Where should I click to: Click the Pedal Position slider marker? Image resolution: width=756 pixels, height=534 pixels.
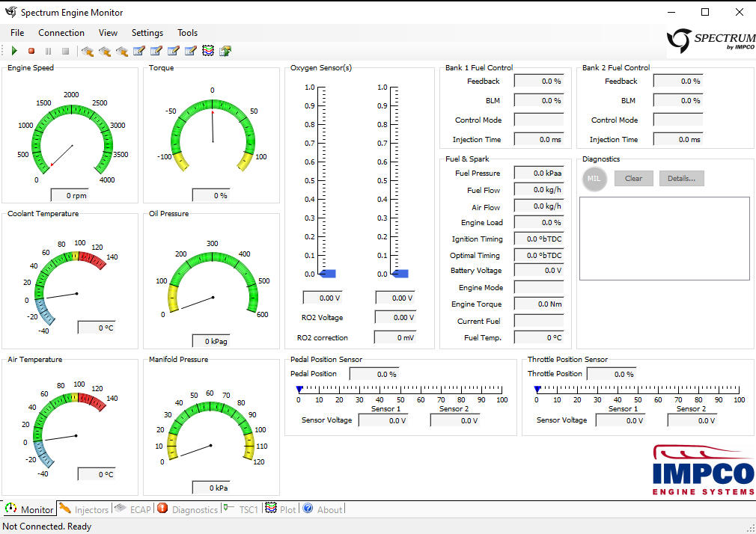point(299,389)
